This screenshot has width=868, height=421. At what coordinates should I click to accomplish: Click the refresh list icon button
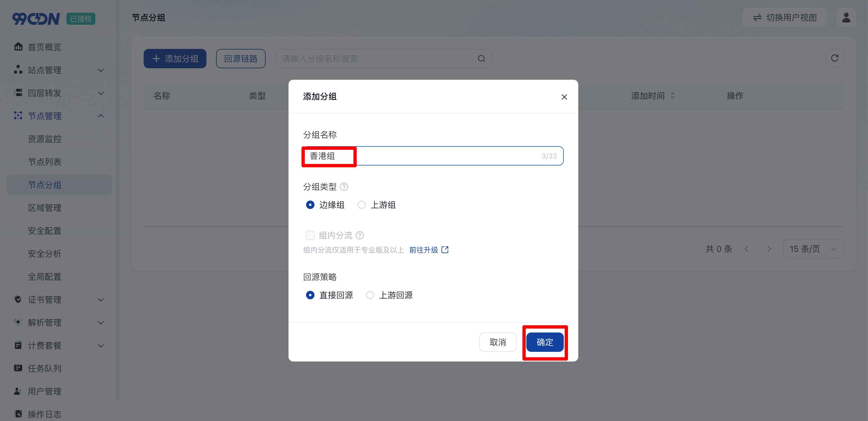[x=834, y=58]
